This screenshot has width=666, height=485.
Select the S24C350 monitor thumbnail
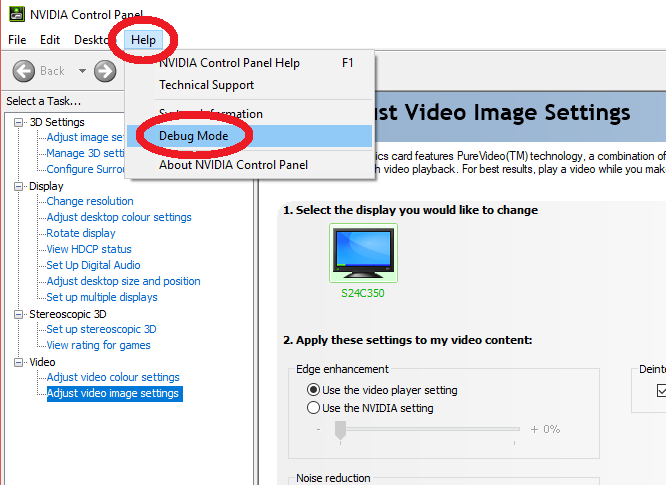[363, 253]
